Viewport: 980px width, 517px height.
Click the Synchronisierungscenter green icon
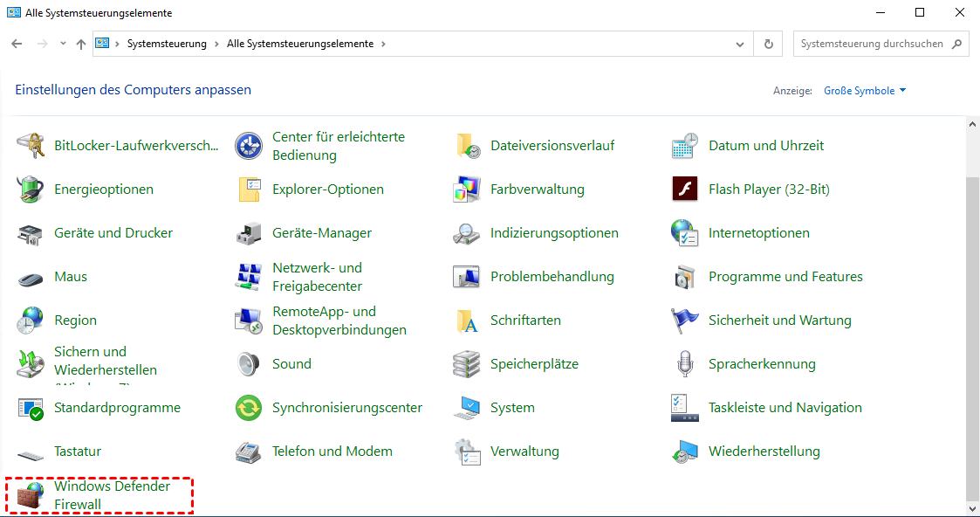249,408
